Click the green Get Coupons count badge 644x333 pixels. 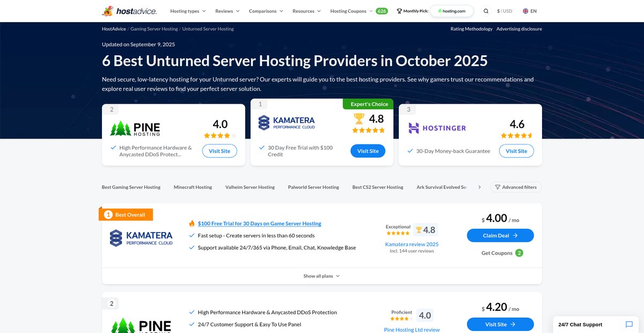(x=519, y=253)
